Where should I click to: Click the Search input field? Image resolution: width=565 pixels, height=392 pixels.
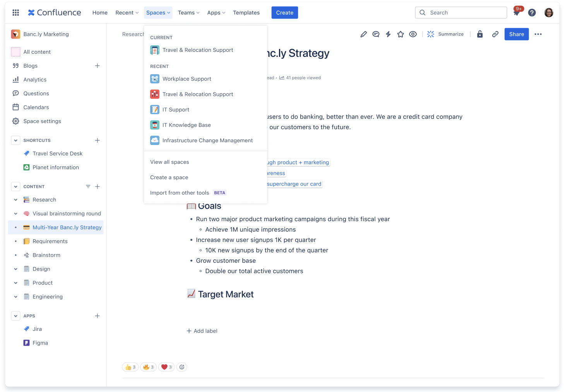[x=461, y=13]
